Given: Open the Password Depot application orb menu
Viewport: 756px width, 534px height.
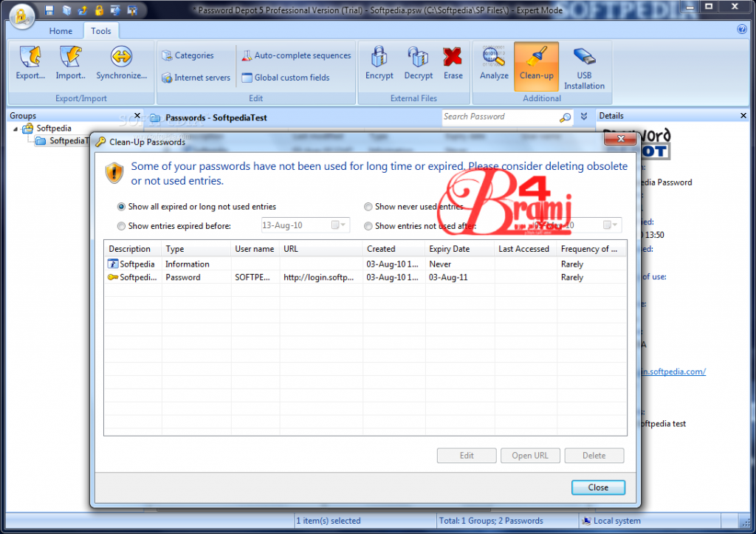Looking at the screenshot, I should coord(21,16).
